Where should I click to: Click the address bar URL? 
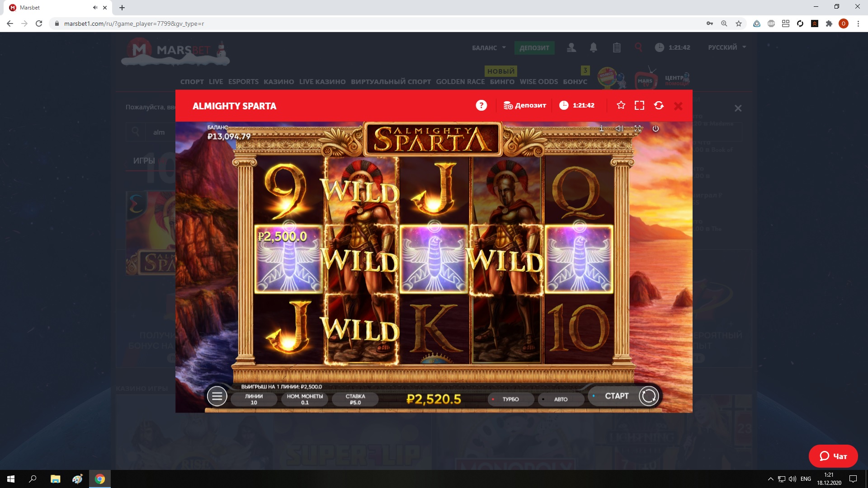[x=134, y=23]
